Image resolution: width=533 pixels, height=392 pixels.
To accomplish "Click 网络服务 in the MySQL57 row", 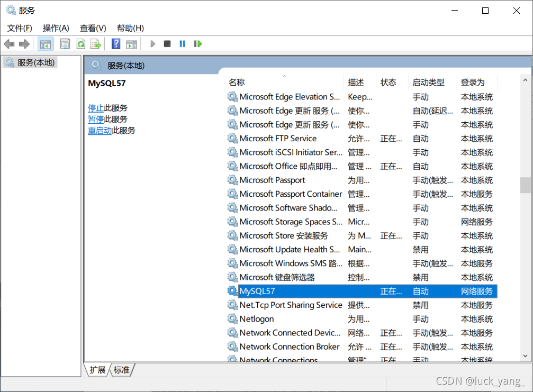I will pyautogui.click(x=476, y=291).
